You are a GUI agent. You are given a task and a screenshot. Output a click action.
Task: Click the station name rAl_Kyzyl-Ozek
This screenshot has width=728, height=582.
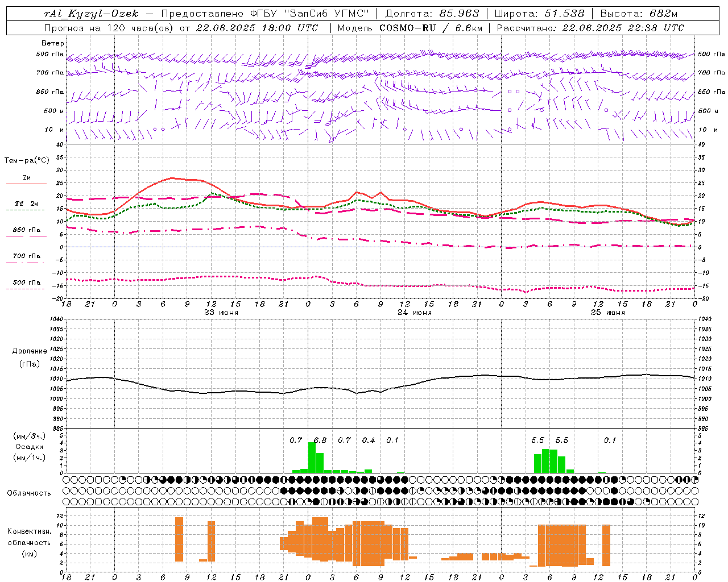[x=91, y=14]
